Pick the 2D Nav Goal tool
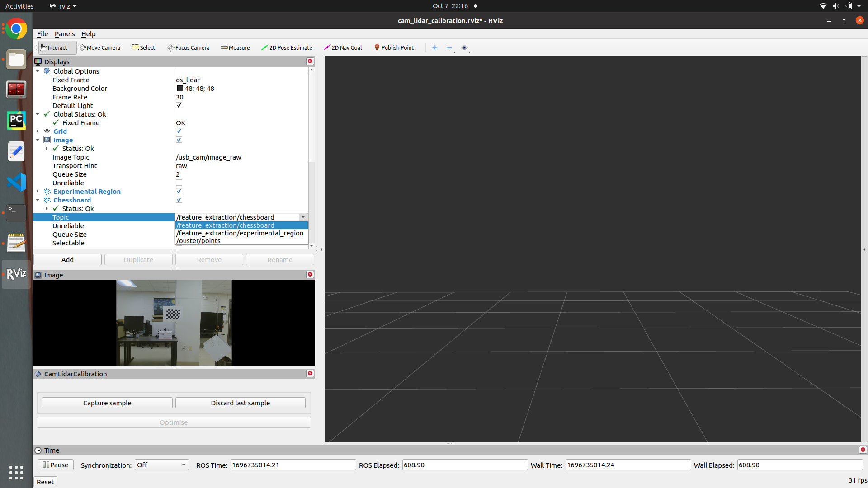The width and height of the screenshot is (868, 488). pyautogui.click(x=342, y=47)
